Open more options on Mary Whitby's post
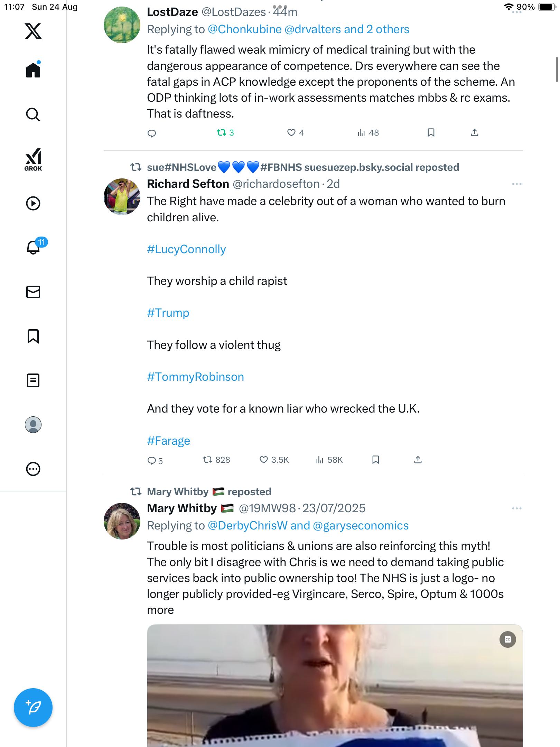 coord(516,508)
